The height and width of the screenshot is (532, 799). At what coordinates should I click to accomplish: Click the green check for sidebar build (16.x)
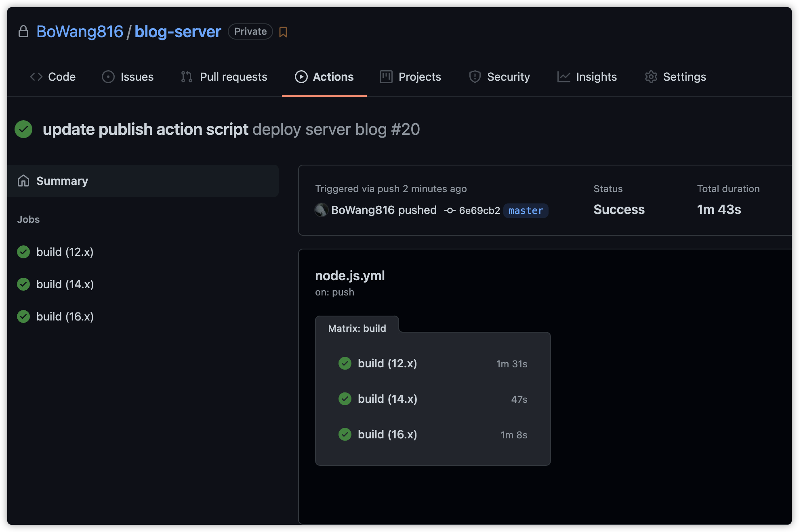pyautogui.click(x=23, y=316)
